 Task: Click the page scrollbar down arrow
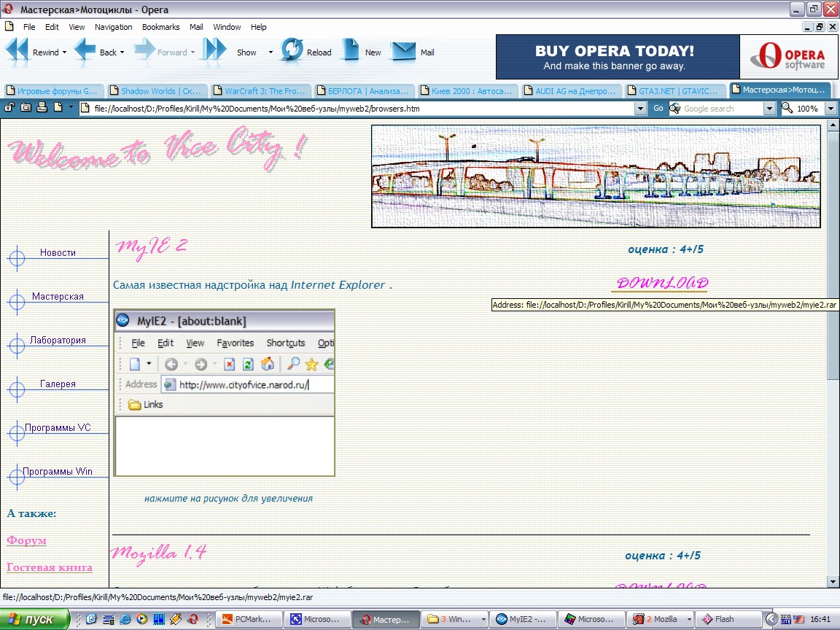[833, 582]
